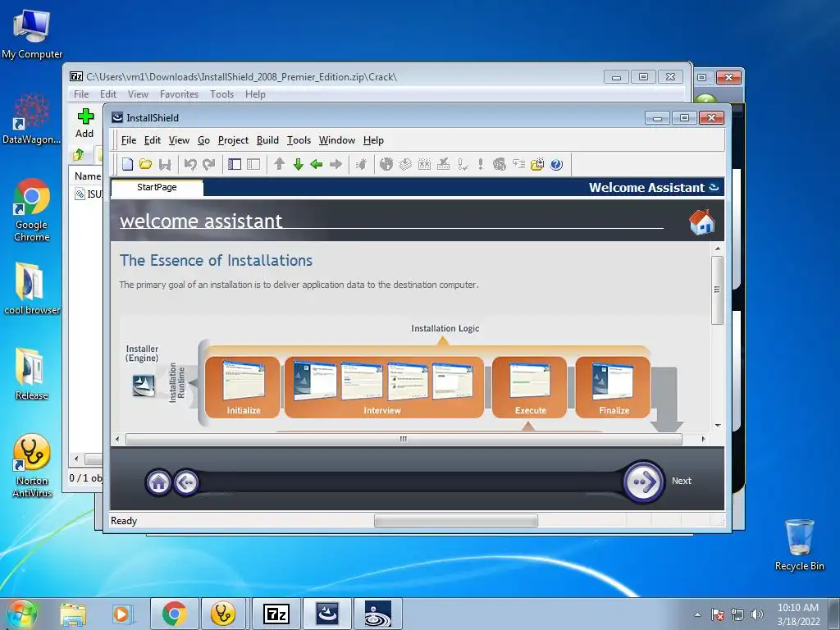Open File menu in 7-Zip window
The height and width of the screenshot is (630, 840).
[81, 94]
